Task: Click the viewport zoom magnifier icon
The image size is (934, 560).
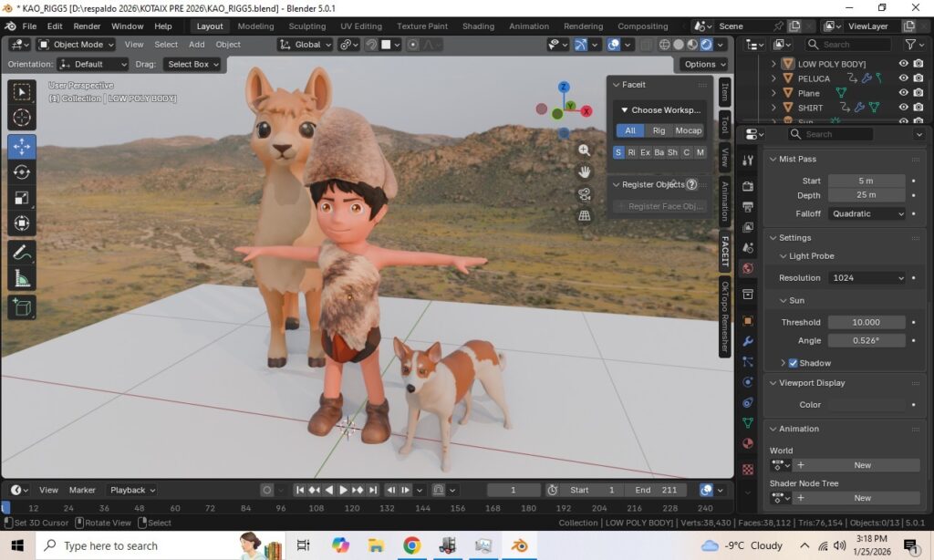Action: pyautogui.click(x=585, y=150)
